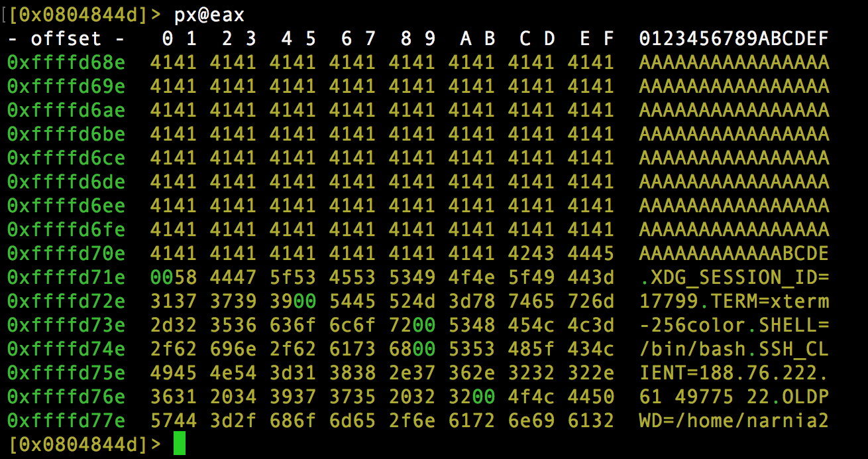Click the 0123456789ABCDEF ASCII column header
The height and width of the screenshot is (459, 868).
point(733,38)
